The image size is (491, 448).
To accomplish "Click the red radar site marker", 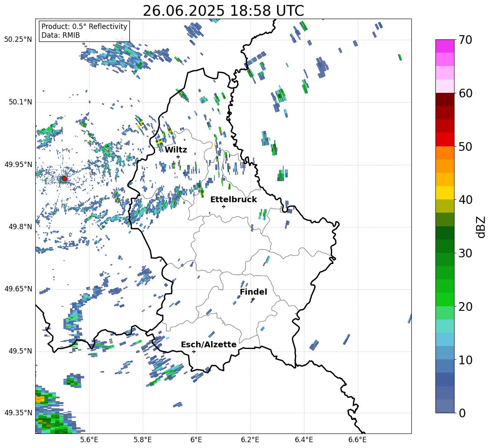I will click(64, 179).
